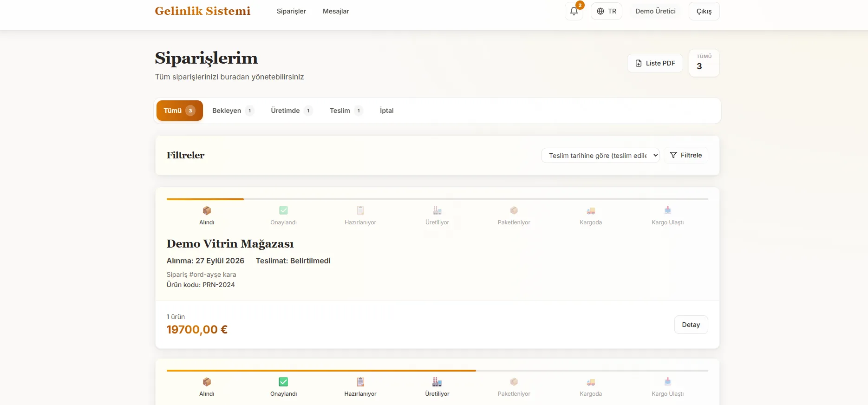
Task: Select the Tümü orders tab
Action: click(x=180, y=111)
